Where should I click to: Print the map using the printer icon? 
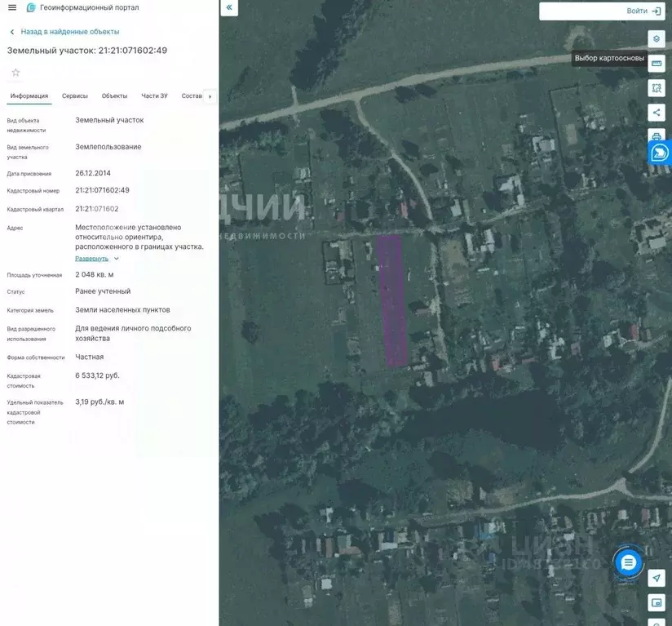pyautogui.click(x=657, y=135)
